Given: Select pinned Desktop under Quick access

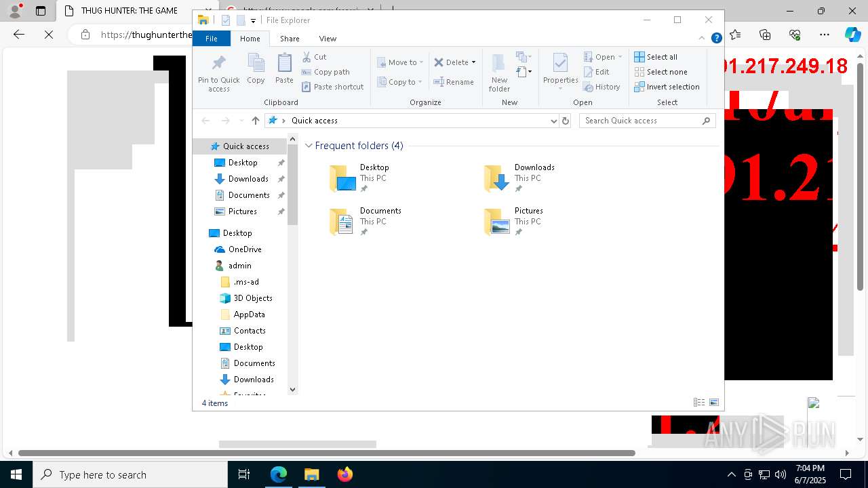Looking at the screenshot, I should click(243, 163).
